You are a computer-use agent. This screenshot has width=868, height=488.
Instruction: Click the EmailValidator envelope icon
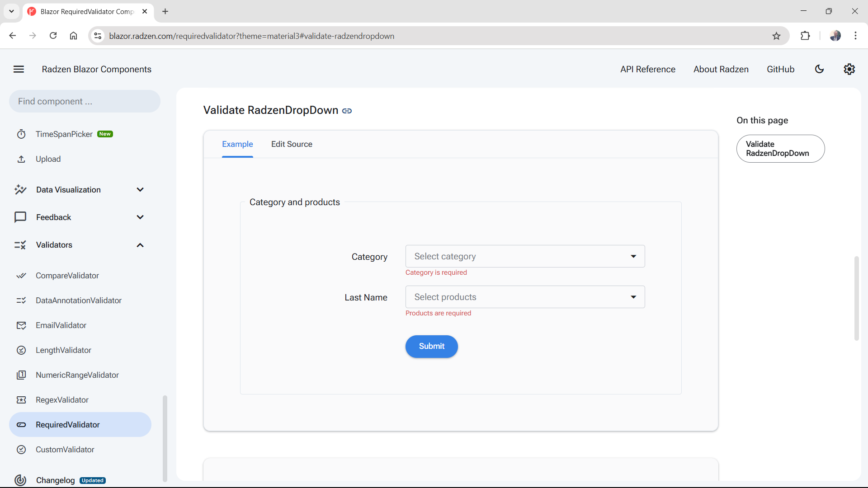(21, 325)
